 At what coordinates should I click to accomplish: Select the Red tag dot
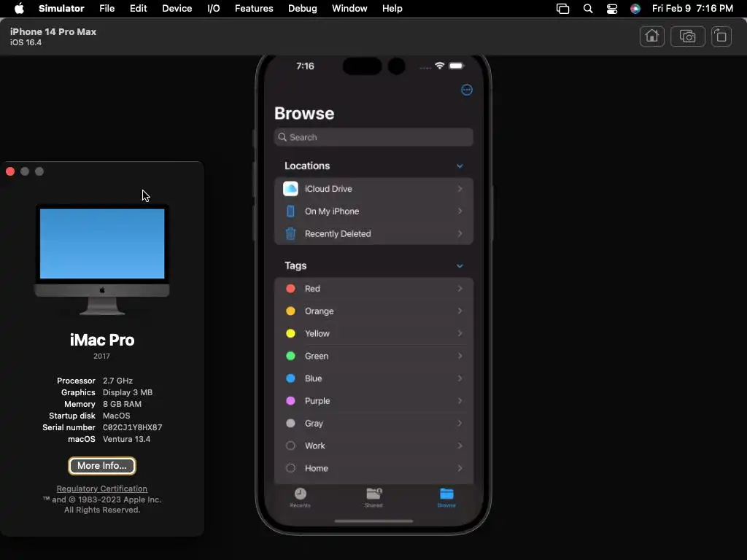(x=290, y=289)
